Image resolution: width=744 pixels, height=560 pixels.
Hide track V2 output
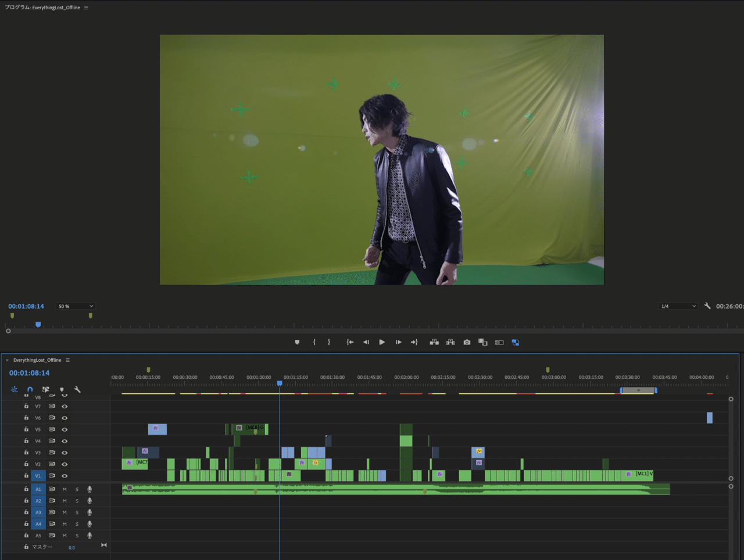coord(65,464)
